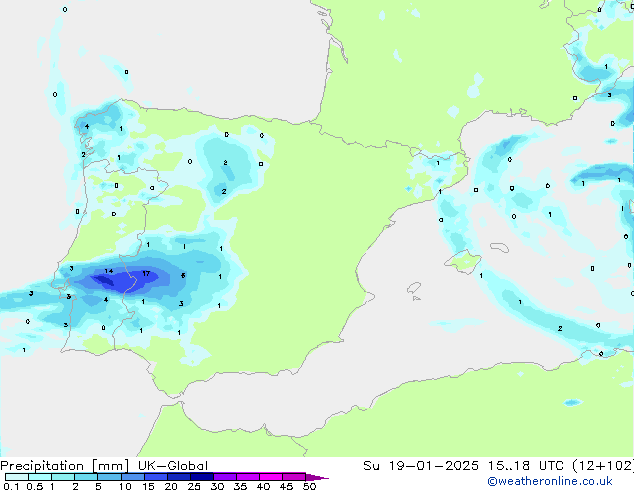Click the 'Precipitation [mm]' title text
634x490 pixels.
(x=65, y=466)
